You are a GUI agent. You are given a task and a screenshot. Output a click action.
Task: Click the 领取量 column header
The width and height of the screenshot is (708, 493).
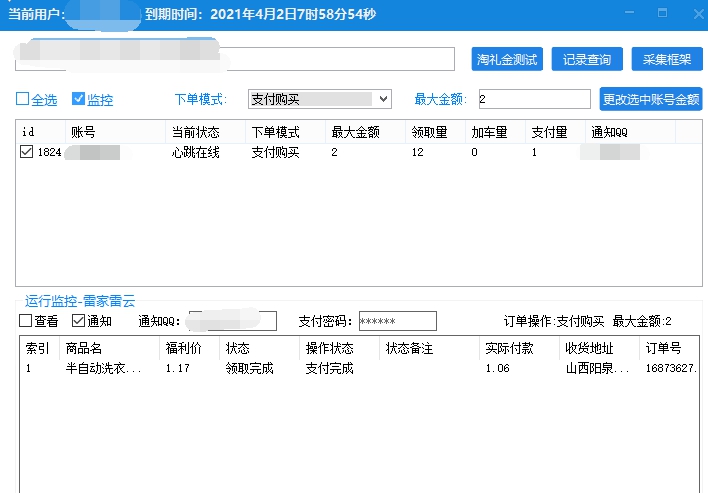pos(435,132)
